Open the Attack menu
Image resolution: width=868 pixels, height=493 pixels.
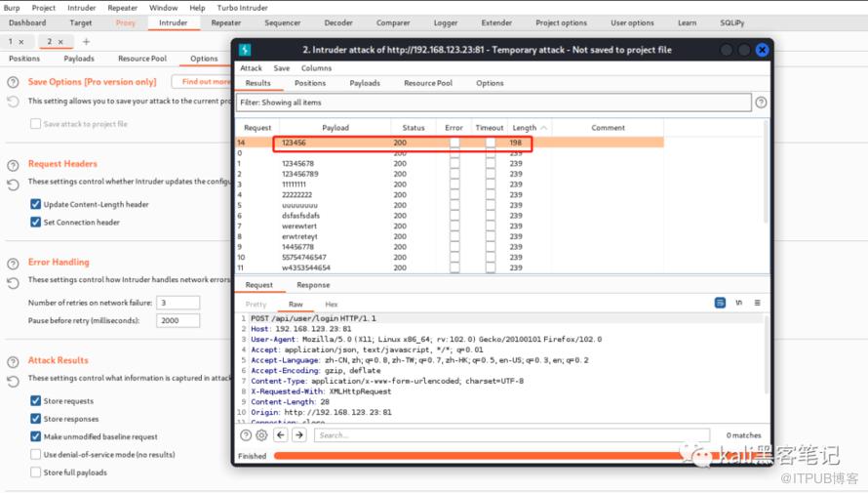point(251,68)
